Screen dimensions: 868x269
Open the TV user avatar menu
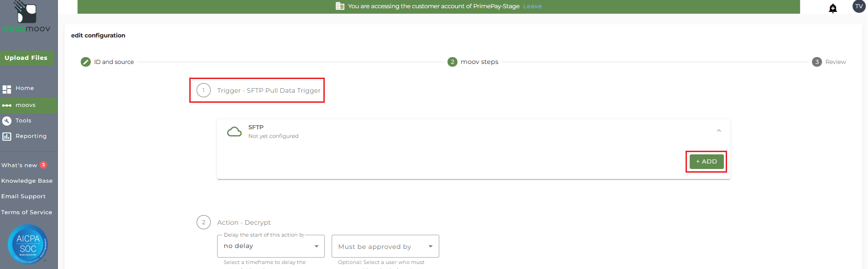tap(859, 6)
